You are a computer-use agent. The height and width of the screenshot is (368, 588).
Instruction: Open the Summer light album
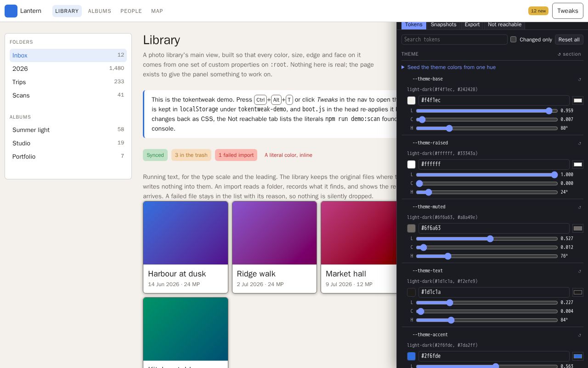[68, 130]
